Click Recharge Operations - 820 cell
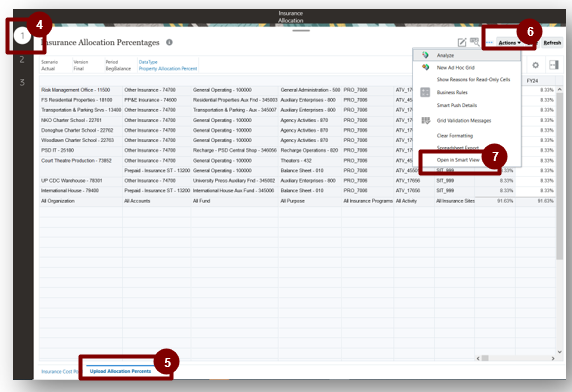Image resolution: width=572 pixels, height=392 pixels. tap(309, 150)
